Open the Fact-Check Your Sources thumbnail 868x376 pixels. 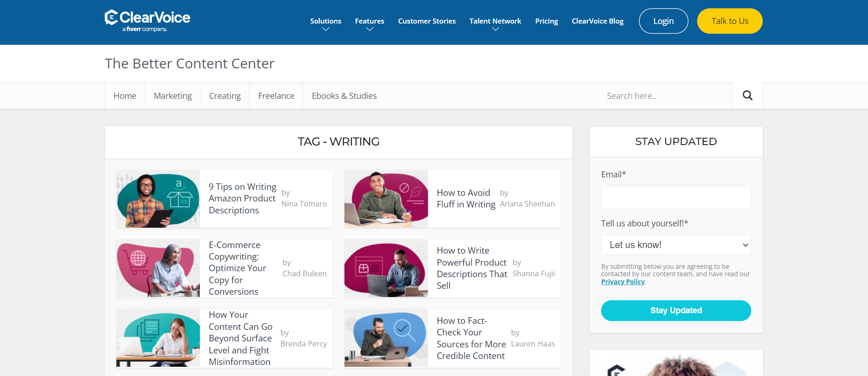(386, 338)
